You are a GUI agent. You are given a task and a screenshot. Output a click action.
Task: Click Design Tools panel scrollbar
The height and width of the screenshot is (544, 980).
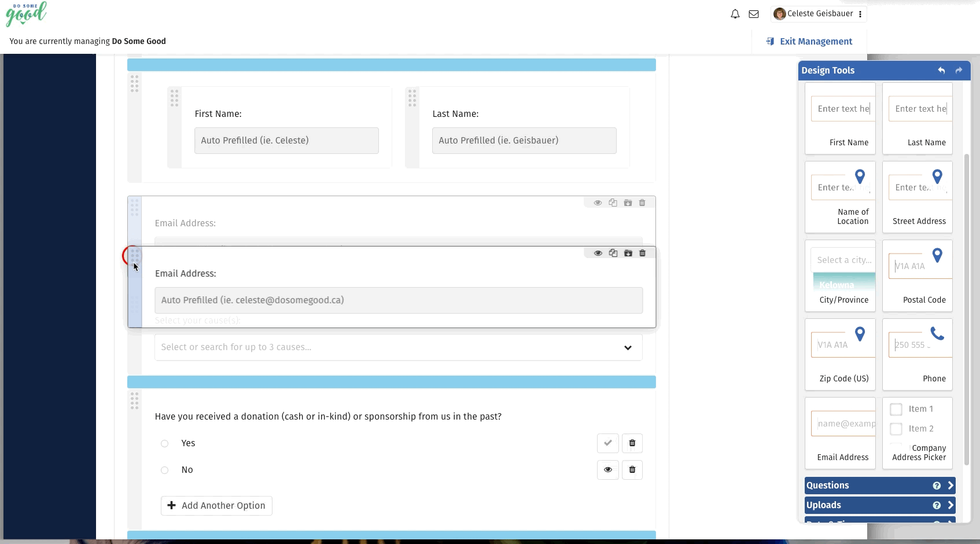click(966, 310)
